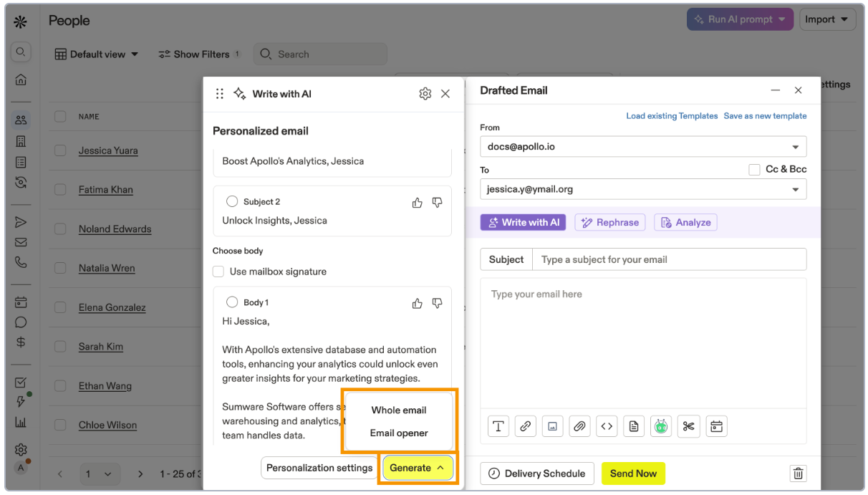Click the scissors snippets icon
The image size is (868, 495).
[x=688, y=427]
